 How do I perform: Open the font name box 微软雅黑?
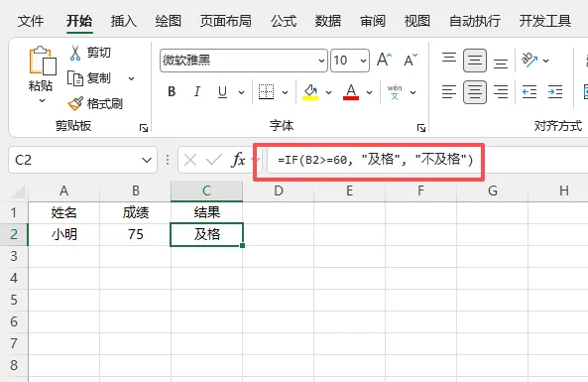point(243,61)
